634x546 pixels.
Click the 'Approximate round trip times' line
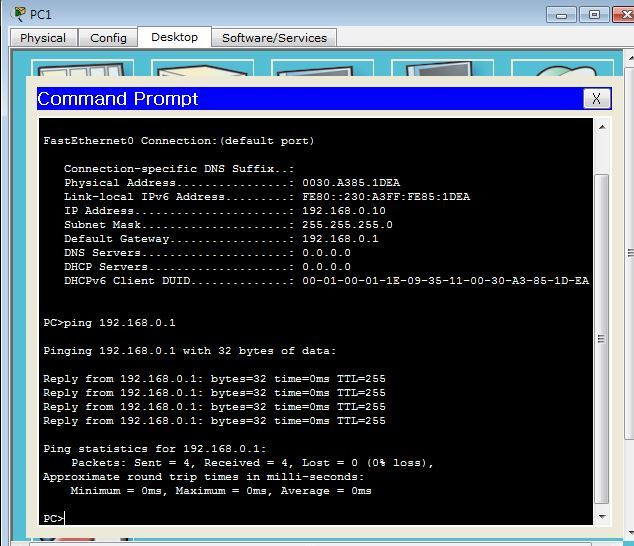click(x=203, y=477)
